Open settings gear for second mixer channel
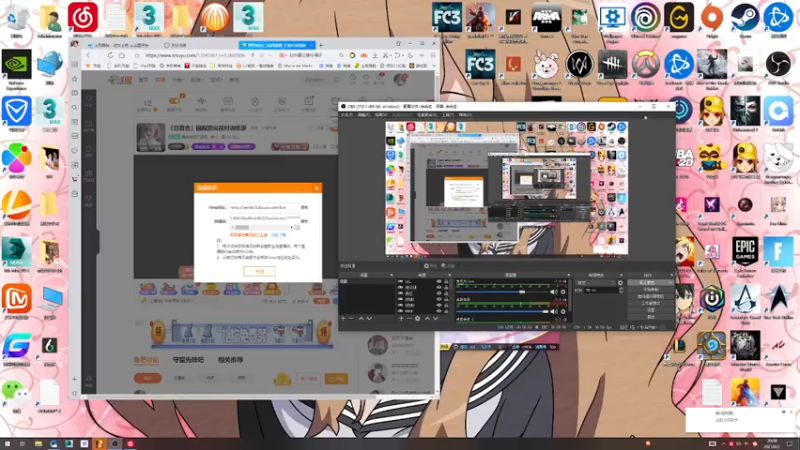Viewport: 800px width, 450px height. (563, 311)
